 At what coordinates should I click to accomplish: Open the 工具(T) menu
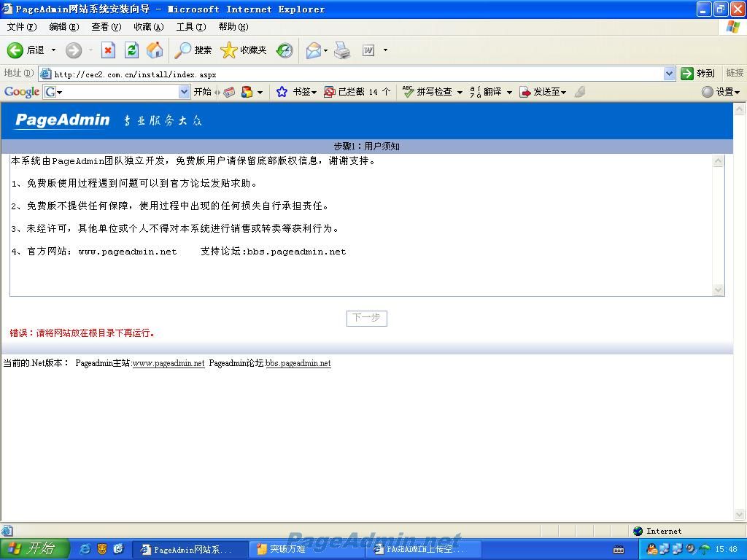[190, 27]
